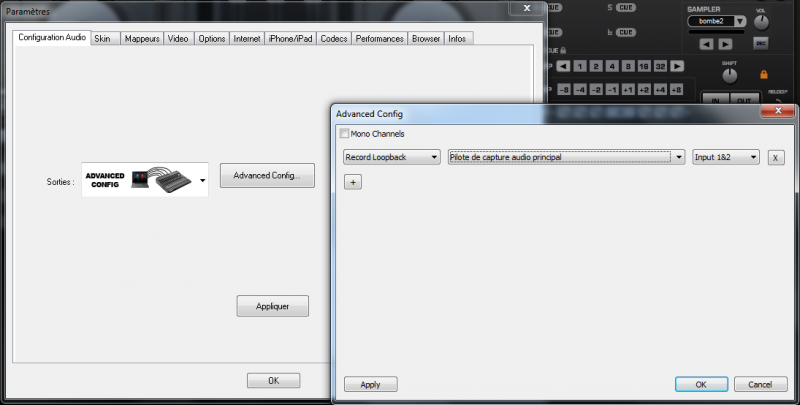Jump back 4 beats with -4 button
Image resolution: width=800 pixels, height=405 pixels.
click(580, 90)
